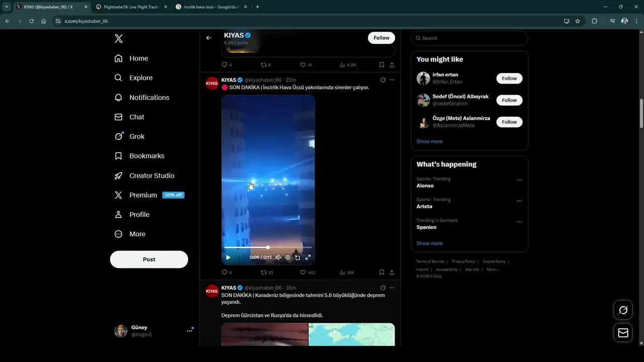
Task: Bookmark the Incirlik sirens post
Action: point(381,273)
